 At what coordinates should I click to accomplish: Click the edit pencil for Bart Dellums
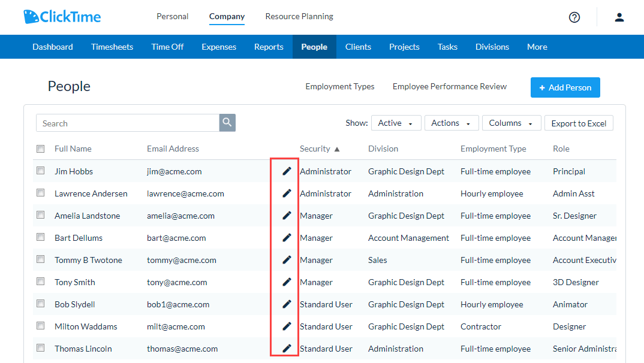(286, 237)
